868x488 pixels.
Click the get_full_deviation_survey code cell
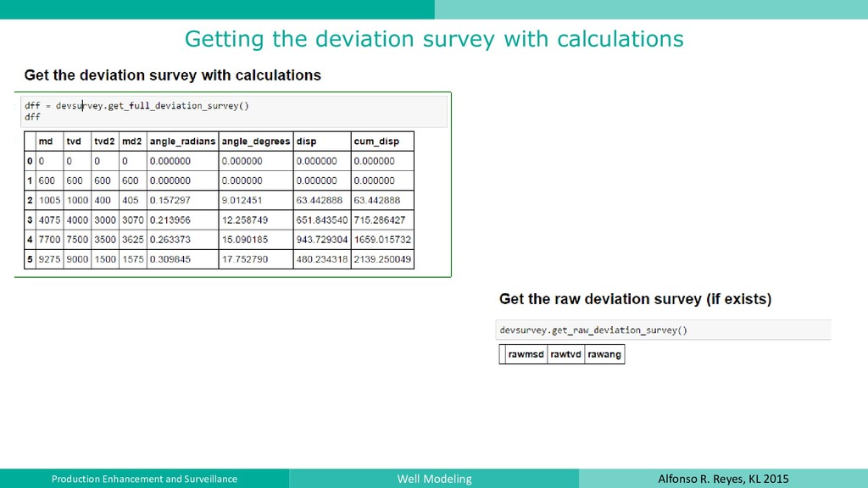coord(234,111)
